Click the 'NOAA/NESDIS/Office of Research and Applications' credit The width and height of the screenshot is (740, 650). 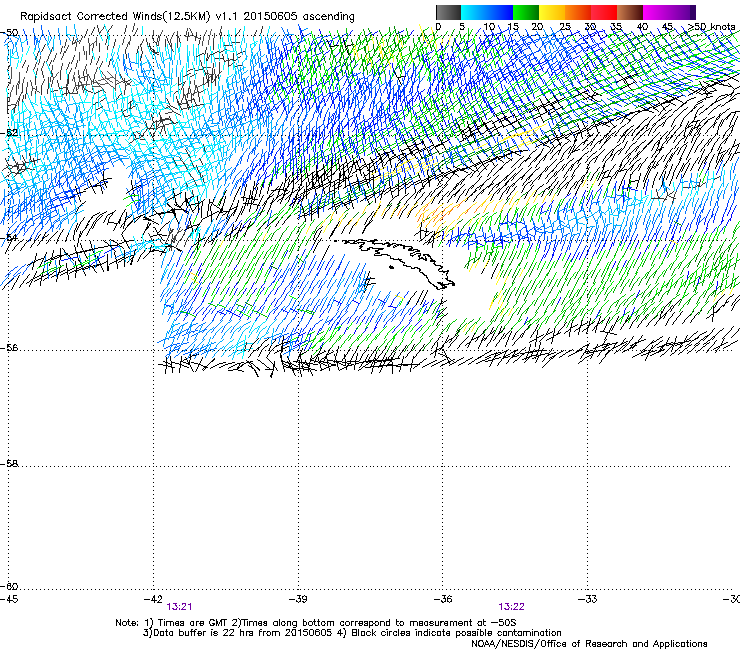589,644
